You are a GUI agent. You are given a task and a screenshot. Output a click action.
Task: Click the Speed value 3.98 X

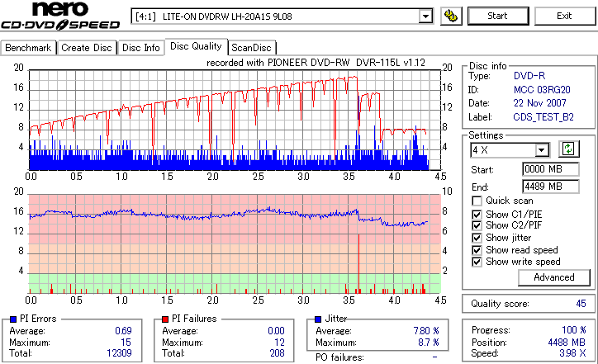(x=572, y=353)
